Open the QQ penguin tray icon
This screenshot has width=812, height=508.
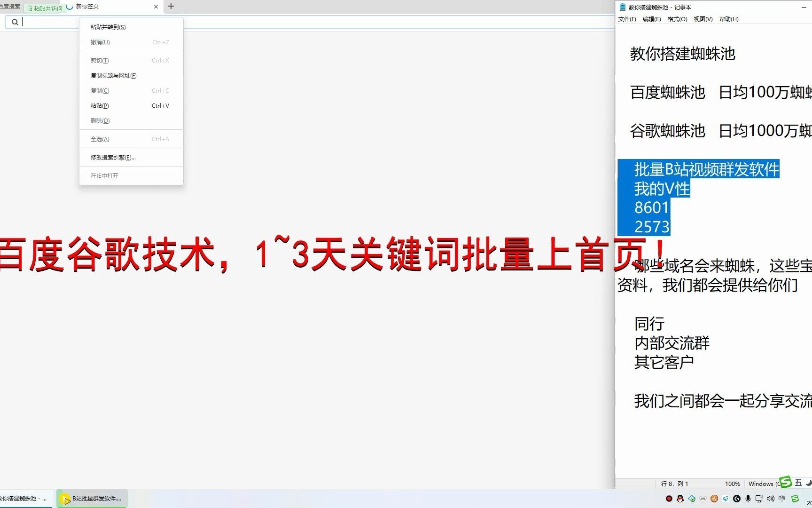680,499
